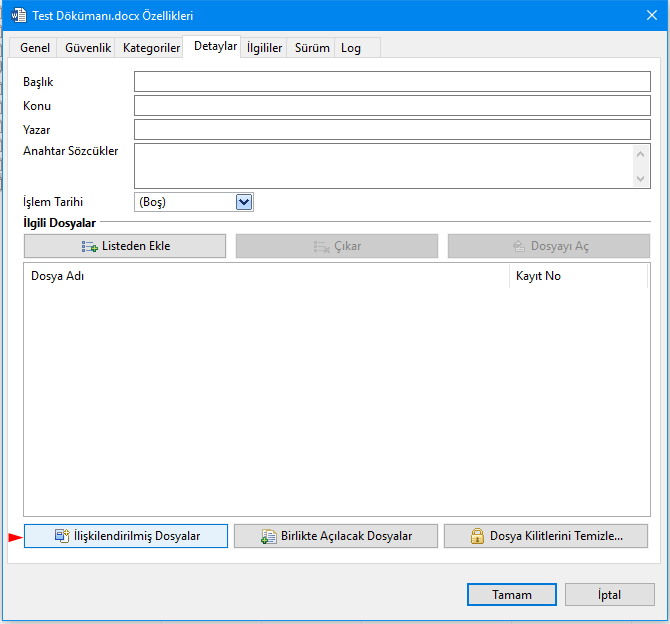Screen dimensions: 670x624
Task: Expand the İşlem Tarihi date dropdown
Action: 243,202
